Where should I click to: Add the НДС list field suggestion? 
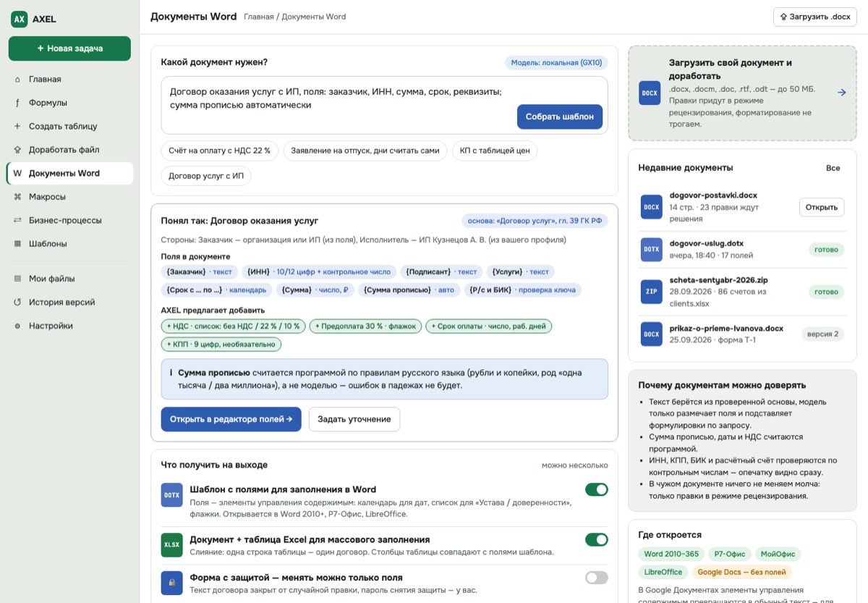point(234,326)
